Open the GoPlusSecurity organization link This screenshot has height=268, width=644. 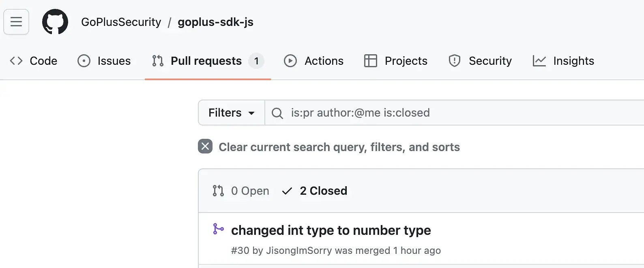coord(121,22)
